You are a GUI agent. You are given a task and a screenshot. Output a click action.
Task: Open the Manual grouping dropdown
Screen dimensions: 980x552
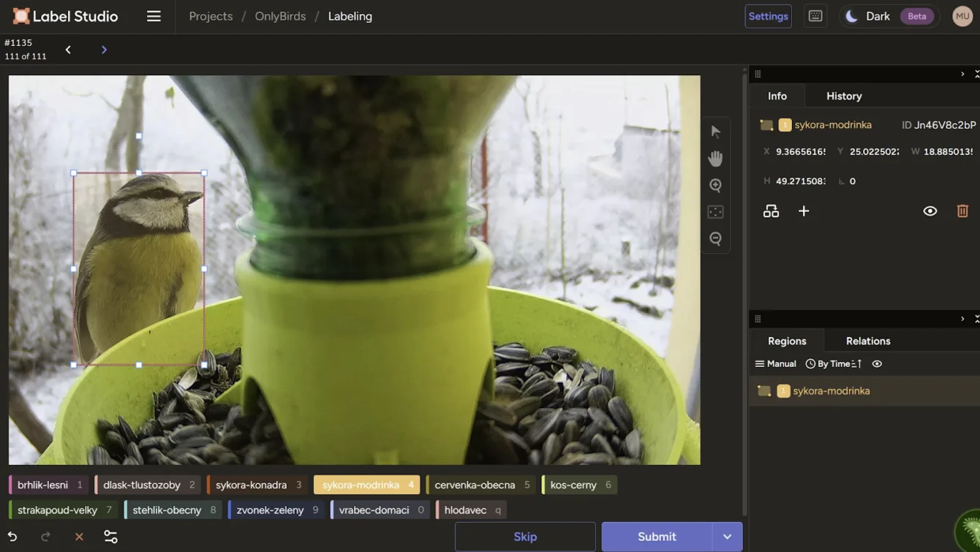click(775, 364)
